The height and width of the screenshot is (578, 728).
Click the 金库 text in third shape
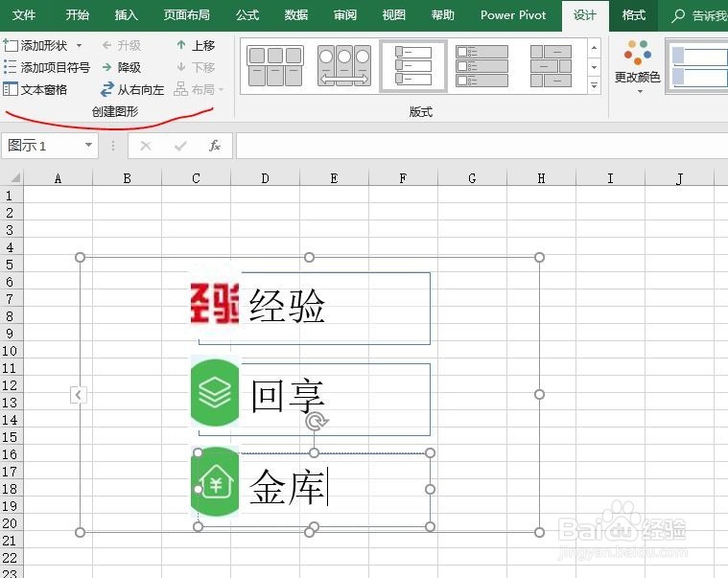pos(287,486)
